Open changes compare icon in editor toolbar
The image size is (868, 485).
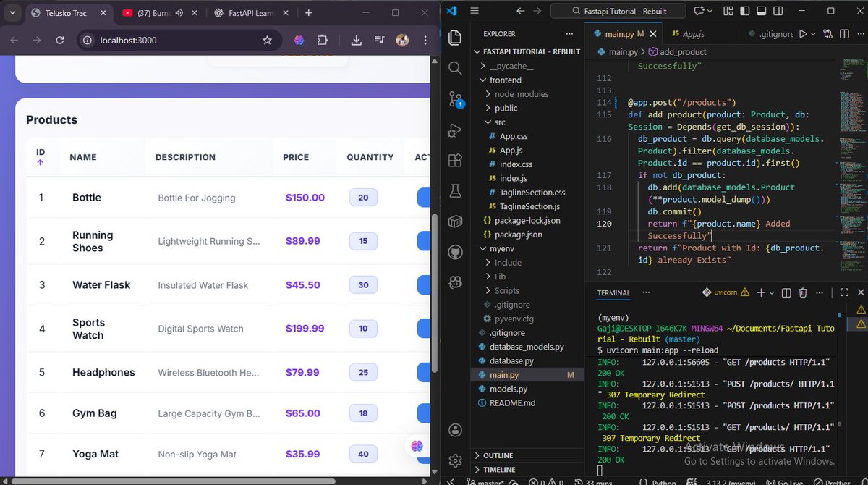[x=827, y=34]
